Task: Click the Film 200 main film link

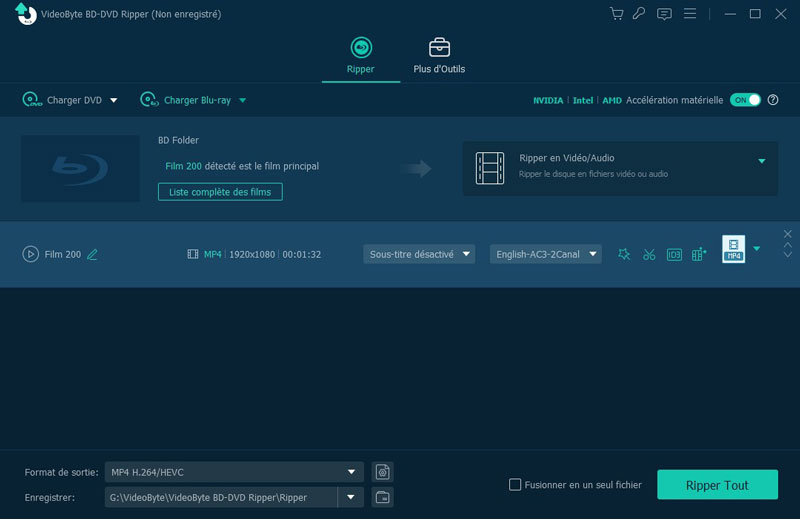Action: point(183,166)
